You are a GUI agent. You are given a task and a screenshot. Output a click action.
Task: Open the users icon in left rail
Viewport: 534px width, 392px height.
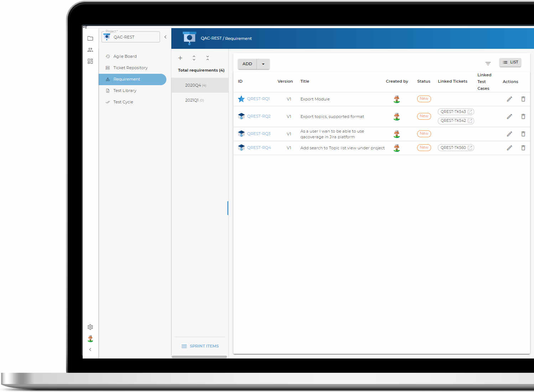pos(90,50)
